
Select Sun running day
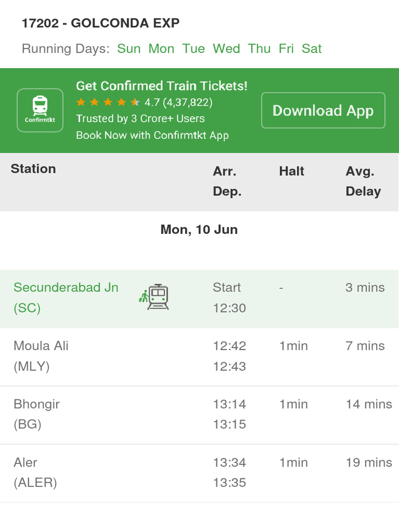click(x=129, y=49)
